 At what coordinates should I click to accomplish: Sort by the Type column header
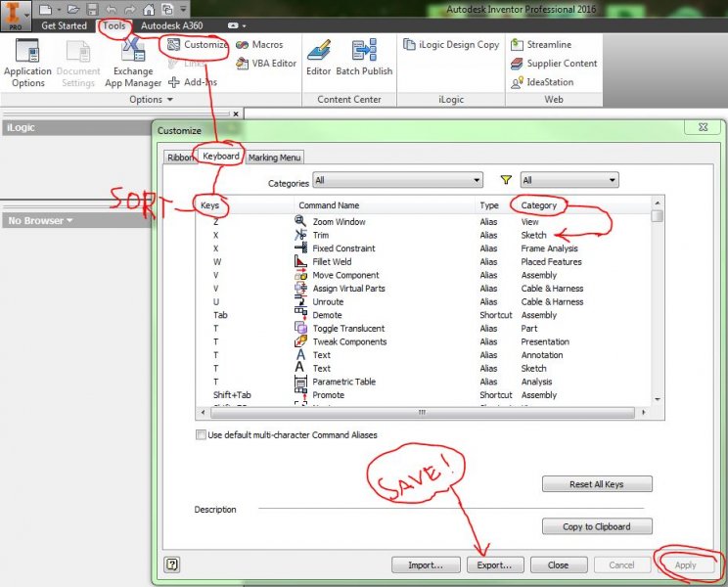click(x=495, y=205)
